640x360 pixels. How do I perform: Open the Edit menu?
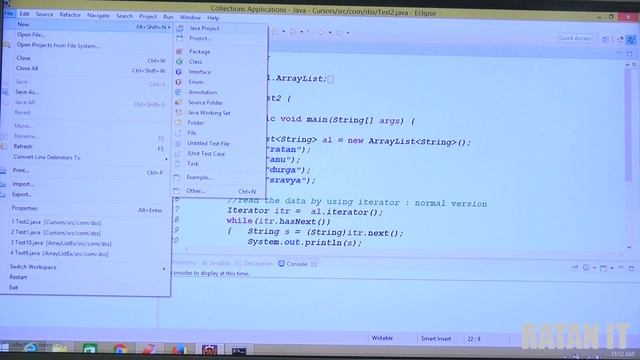point(24,14)
